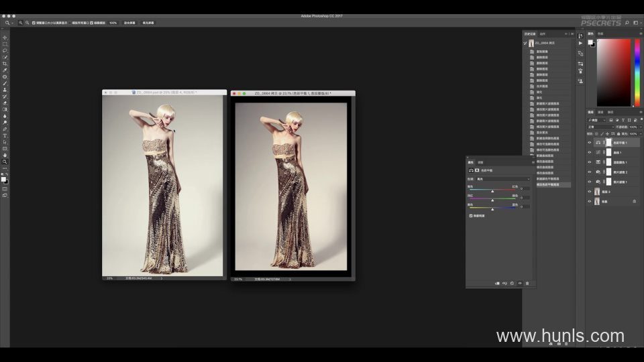Select the Hand tool
The height and width of the screenshot is (362, 644).
pos(5,155)
